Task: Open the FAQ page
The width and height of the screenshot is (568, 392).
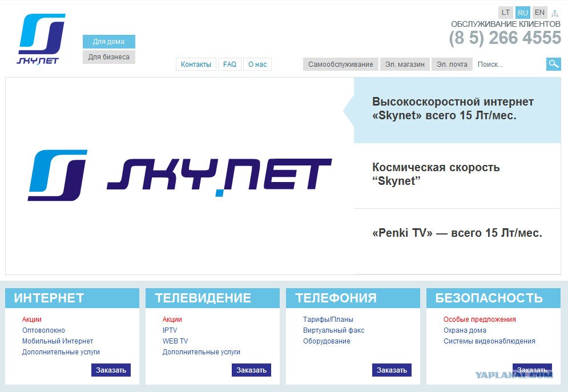Action: (229, 64)
